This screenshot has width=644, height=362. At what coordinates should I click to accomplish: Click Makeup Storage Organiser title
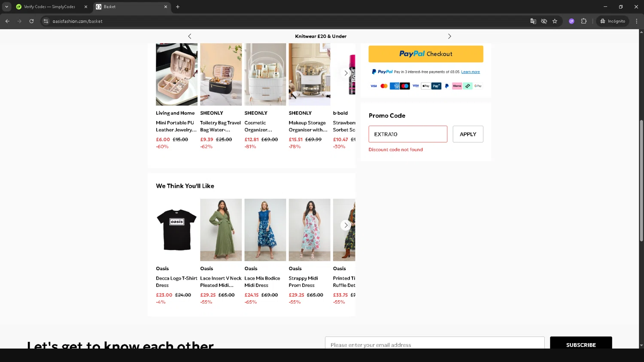[308, 126]
